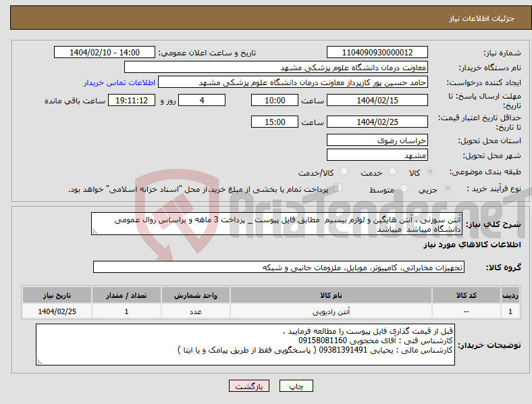The image size is (532, 404).
Task: Click the delivery province field خراسان رضوی
Action: click(377, 140)
